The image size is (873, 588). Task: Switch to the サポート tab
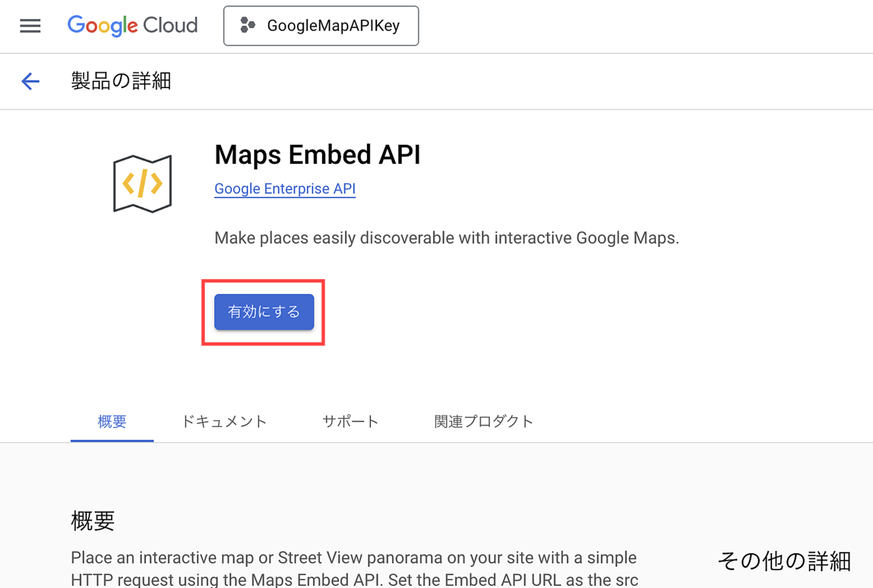coord(351,422)
